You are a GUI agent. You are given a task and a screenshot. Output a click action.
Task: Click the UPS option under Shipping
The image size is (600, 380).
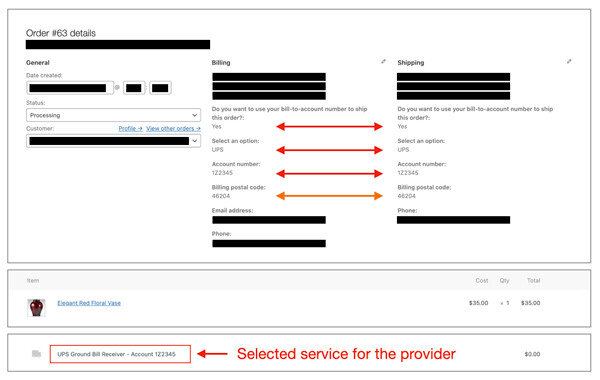pos(403,150)
